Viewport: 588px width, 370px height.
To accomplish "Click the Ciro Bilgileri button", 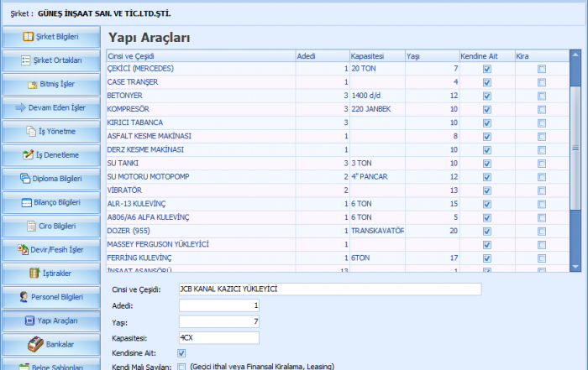I will pos(50,226).
